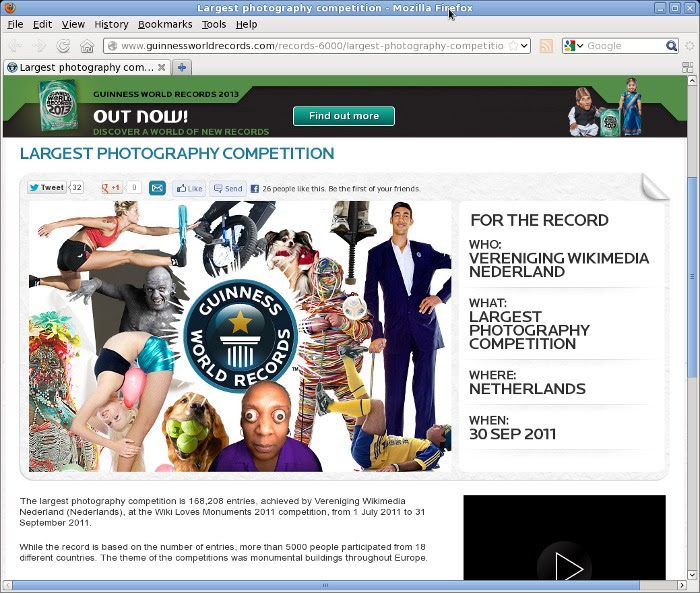
Task: Click the browser Back arrow button
Action: tap(16, 46)
